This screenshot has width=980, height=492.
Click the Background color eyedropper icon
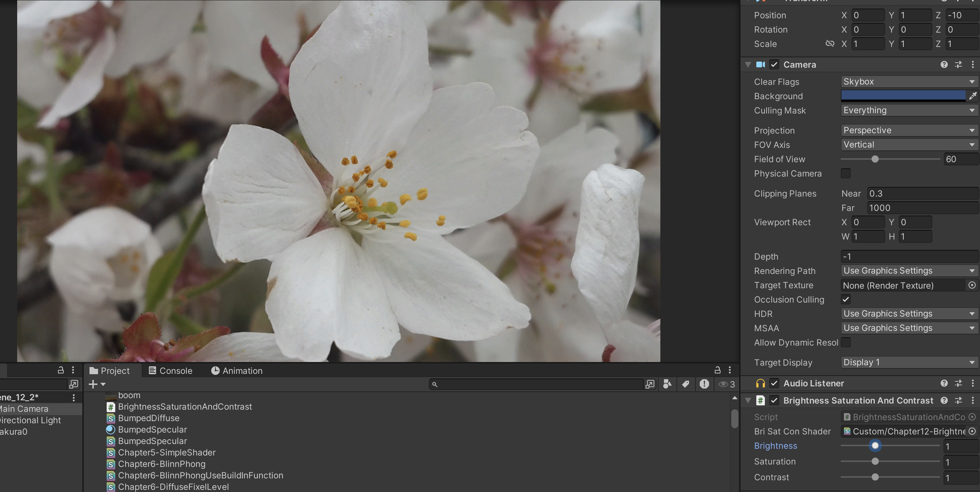[972, 96]
